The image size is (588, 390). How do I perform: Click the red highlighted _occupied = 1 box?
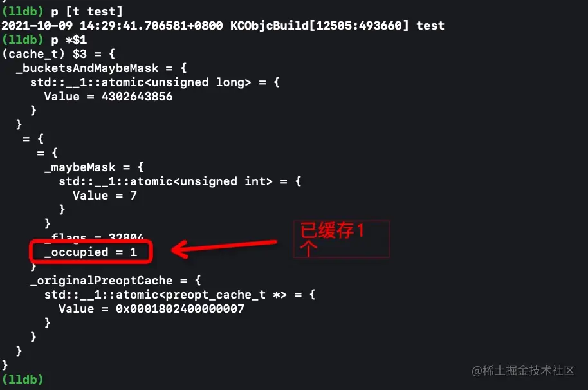pyautogui.click(x=91, y=252)
